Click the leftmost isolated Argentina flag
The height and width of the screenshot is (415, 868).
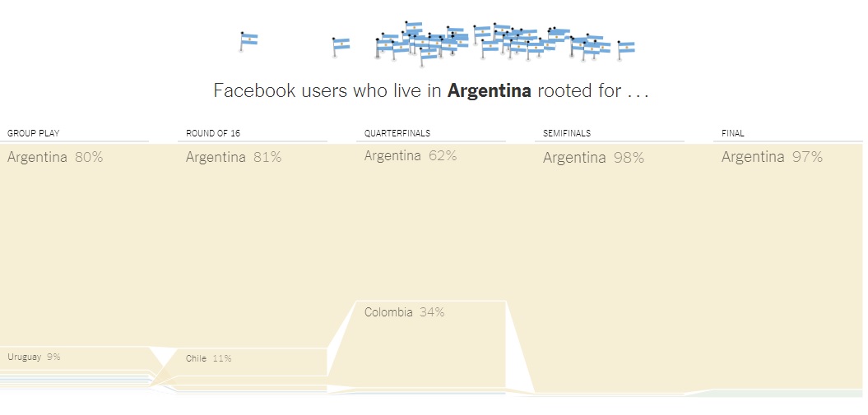[248, 41]
